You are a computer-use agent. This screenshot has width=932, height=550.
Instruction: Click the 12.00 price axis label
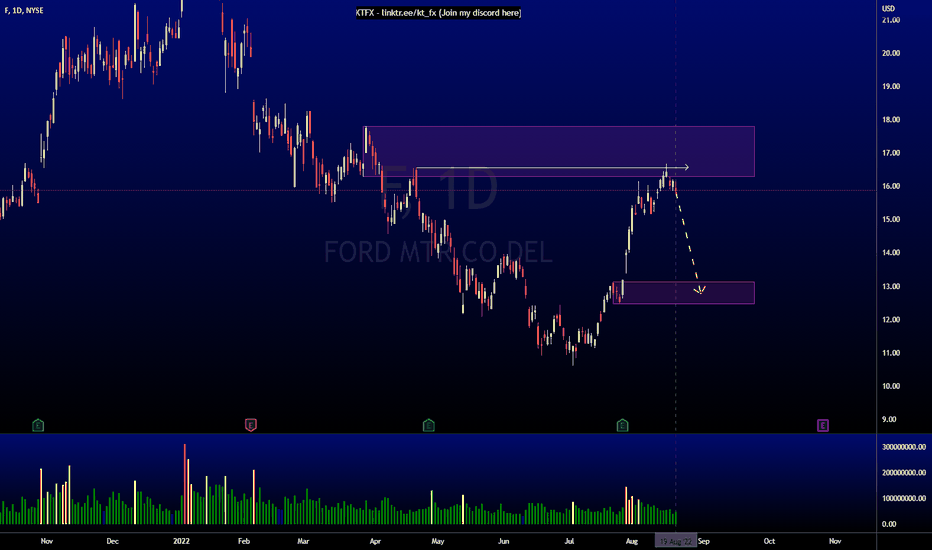click(891, 319)
